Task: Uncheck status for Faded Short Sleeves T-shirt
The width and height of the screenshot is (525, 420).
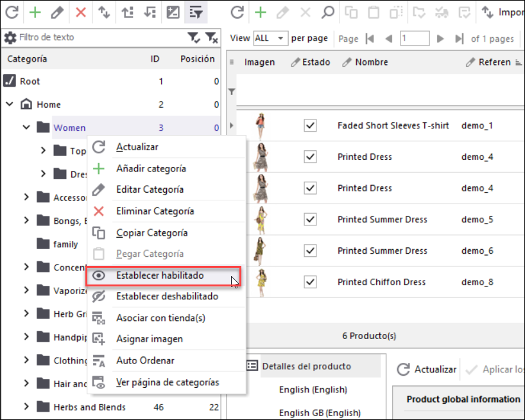Action: coord(310,126)
